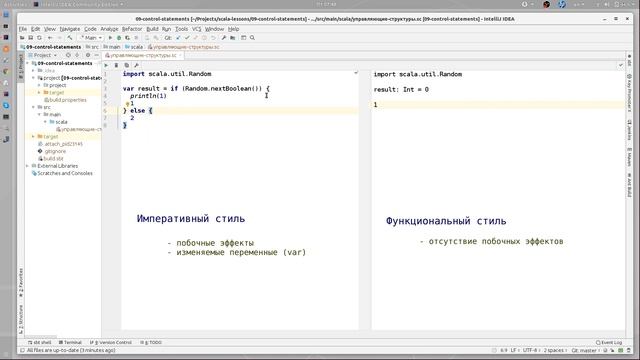The height and width of the screenshot is (360, 640).
Task: Click the Save All toolbar icon
Action: 31,38
